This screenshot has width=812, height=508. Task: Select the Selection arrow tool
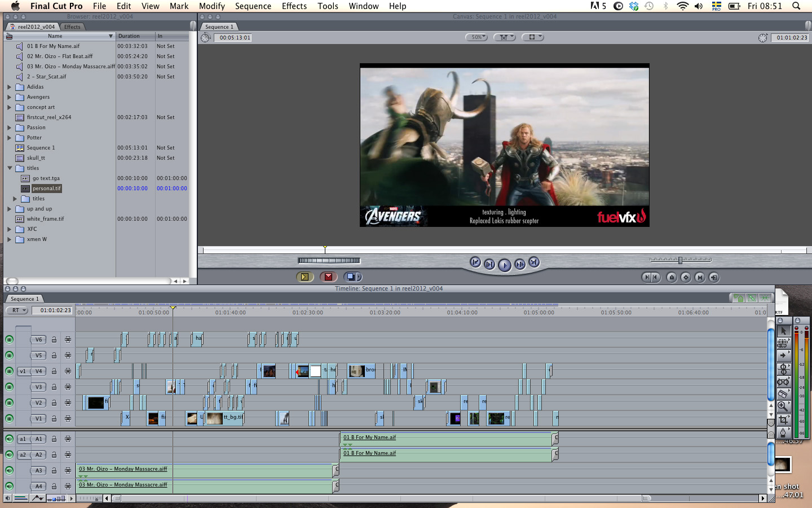783,331
